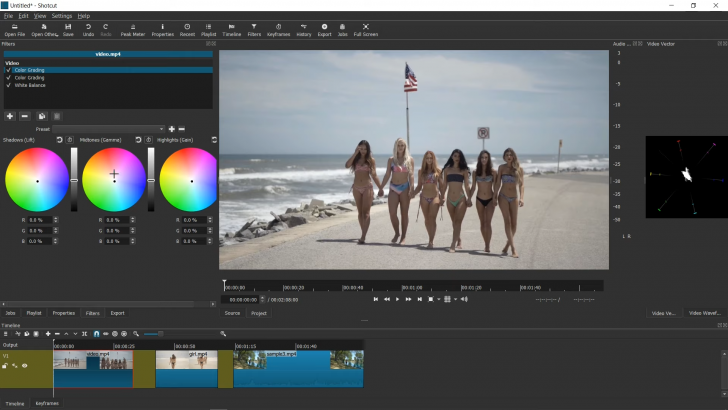The height and width of the screenshot is (410, 728).
Task: Click the History toolbar icon
Action: click(303, 29)
